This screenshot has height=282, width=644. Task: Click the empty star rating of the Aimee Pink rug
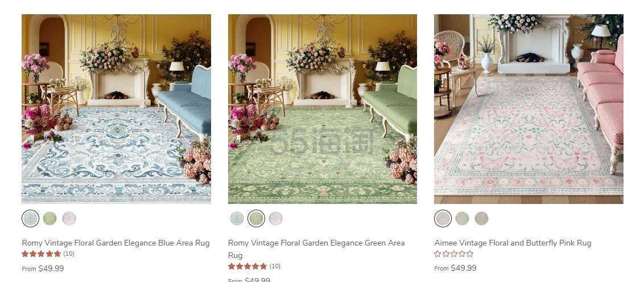click(x=454, y=254)
